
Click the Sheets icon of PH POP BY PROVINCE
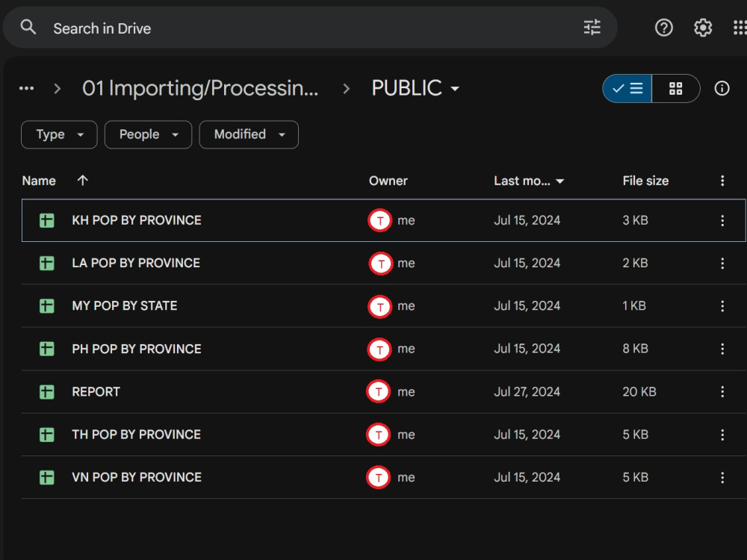coord(46,349)
